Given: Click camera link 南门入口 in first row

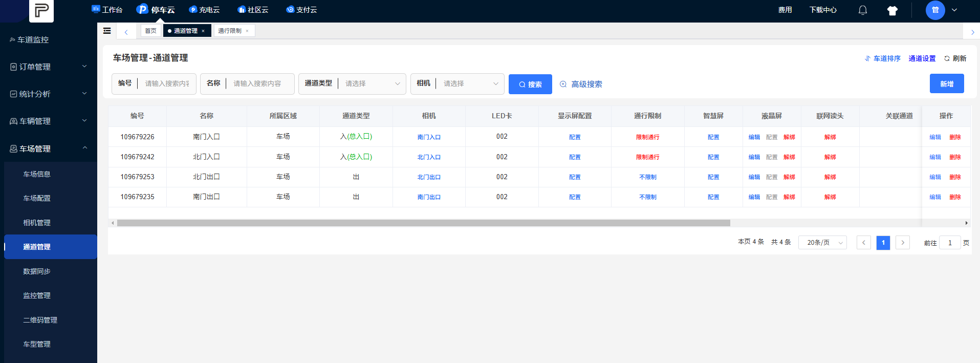Looking at the screenshot, I should click(x=429, y=137).
